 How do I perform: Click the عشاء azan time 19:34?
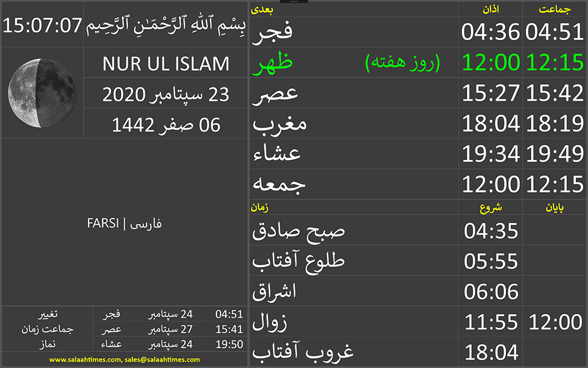(491, 154)
